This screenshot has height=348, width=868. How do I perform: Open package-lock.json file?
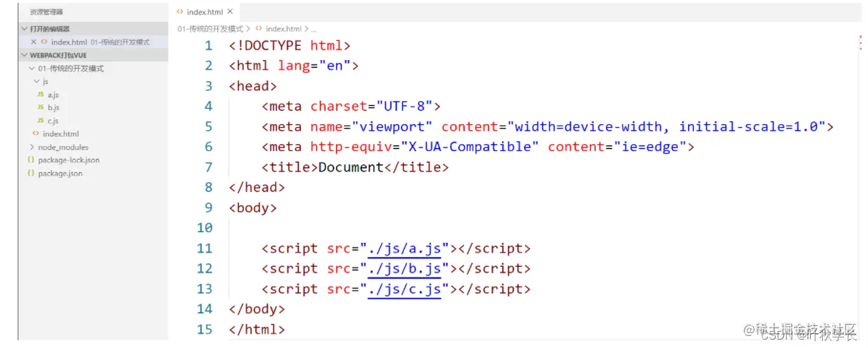[x=68, y=160]
